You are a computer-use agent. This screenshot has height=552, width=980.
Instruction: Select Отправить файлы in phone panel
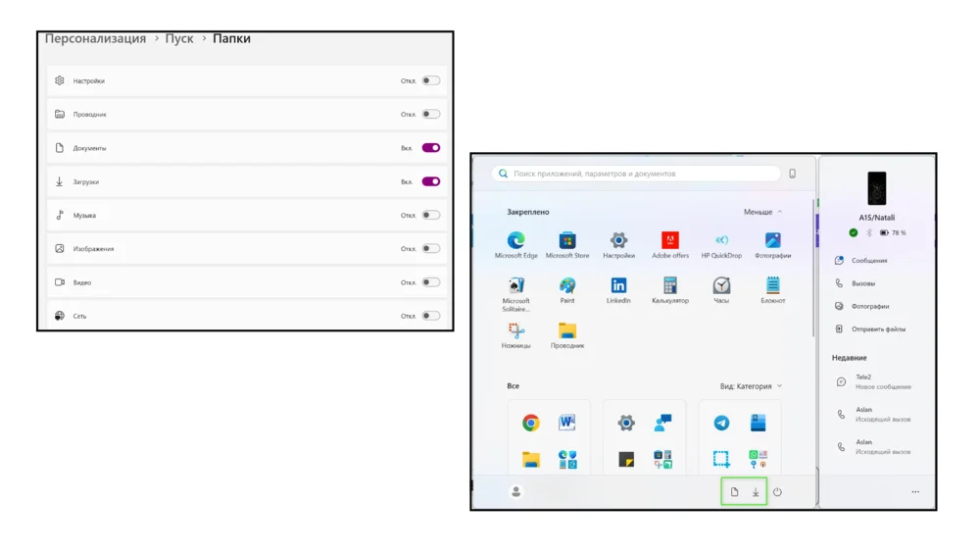(870, 328)
